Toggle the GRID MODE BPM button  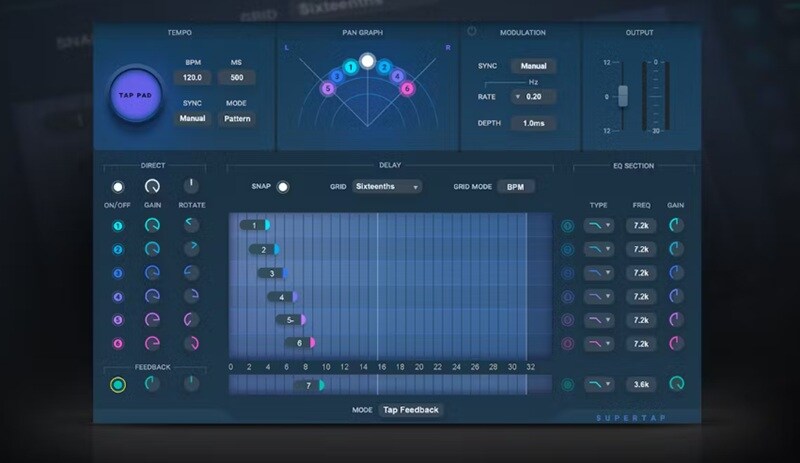[x=515, y=187]
